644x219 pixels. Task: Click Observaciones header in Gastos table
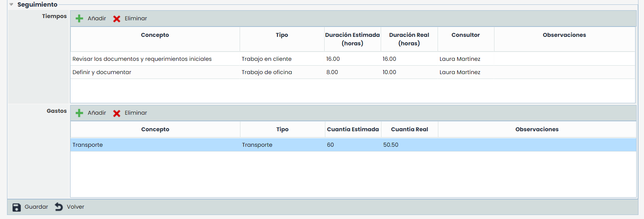(537, 129)
